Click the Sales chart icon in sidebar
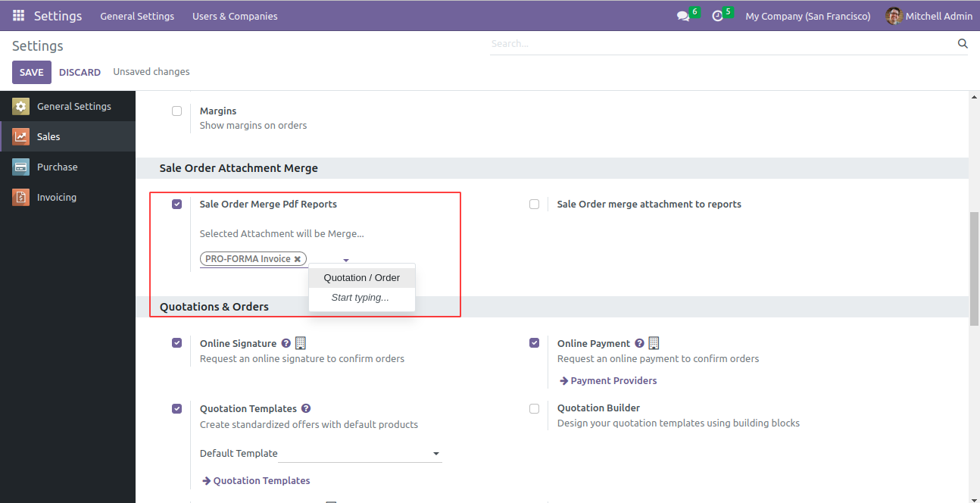980x503 pixels. [x=21, y=137]
